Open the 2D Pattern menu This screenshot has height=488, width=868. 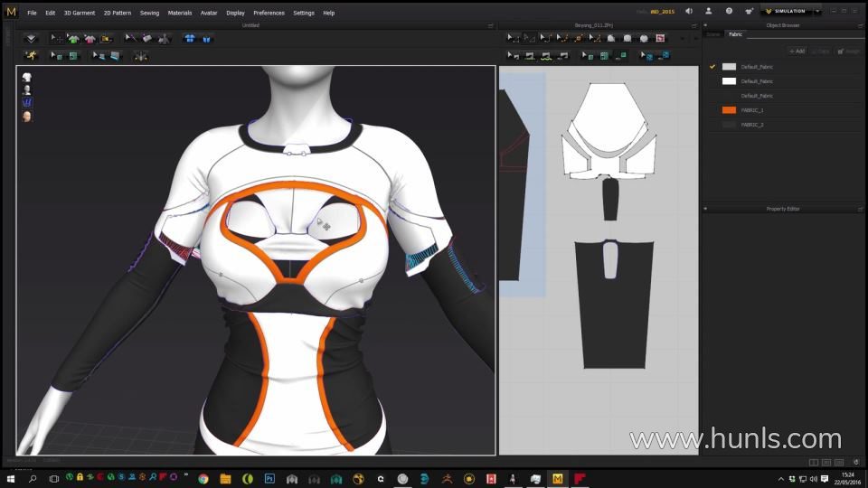118,13
